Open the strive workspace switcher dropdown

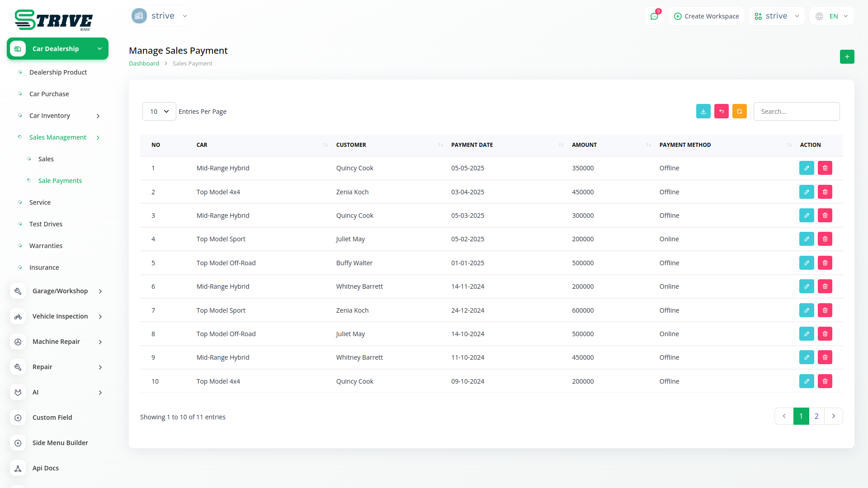[x=776, y=16]
